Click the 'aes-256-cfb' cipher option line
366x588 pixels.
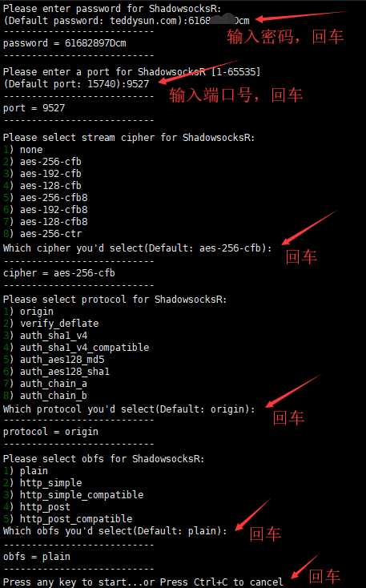[42, 162]
